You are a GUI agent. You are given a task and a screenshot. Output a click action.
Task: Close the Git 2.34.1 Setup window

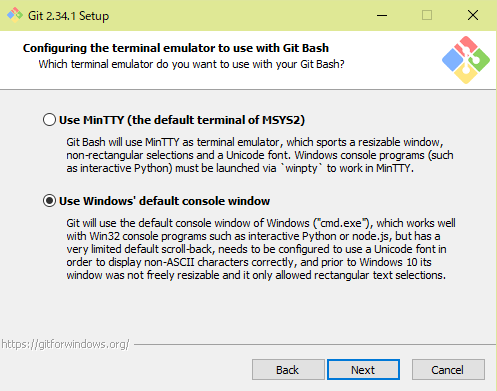[473, 15]
